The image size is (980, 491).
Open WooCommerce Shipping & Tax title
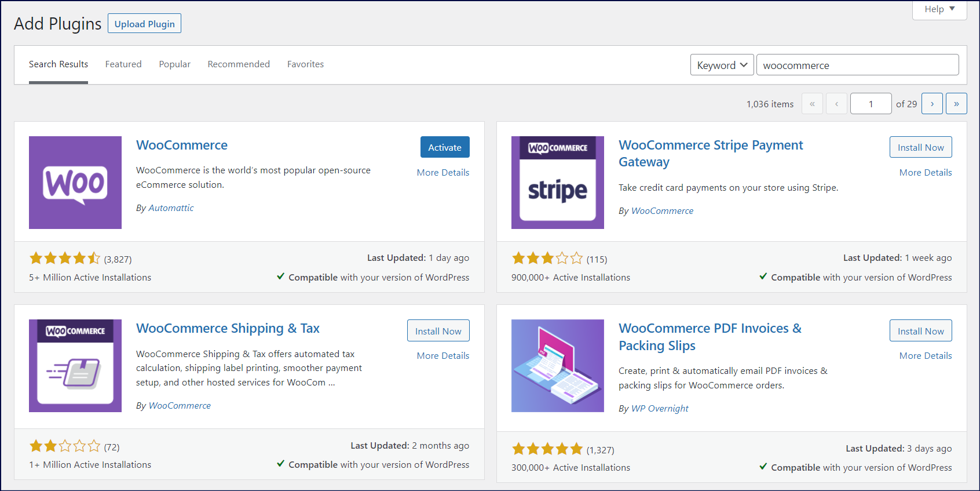228,328
